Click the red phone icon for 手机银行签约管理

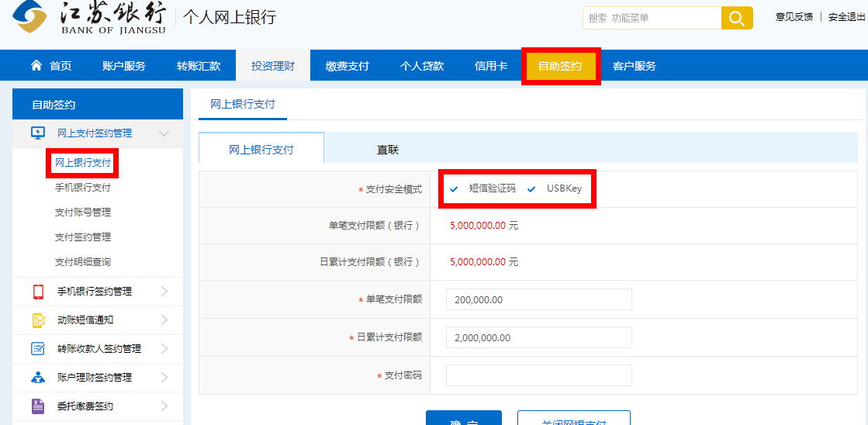pyautogui.click(x=38, y=292)
